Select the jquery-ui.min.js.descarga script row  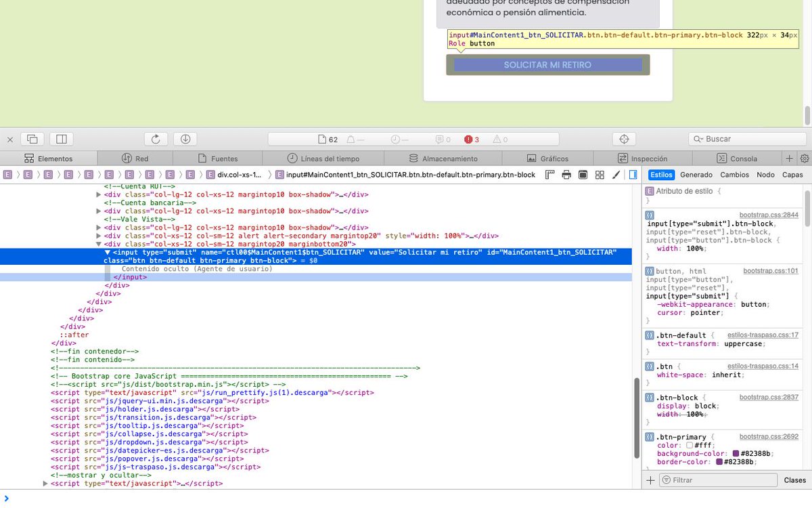pyautogui.click(x=159, y=400)
